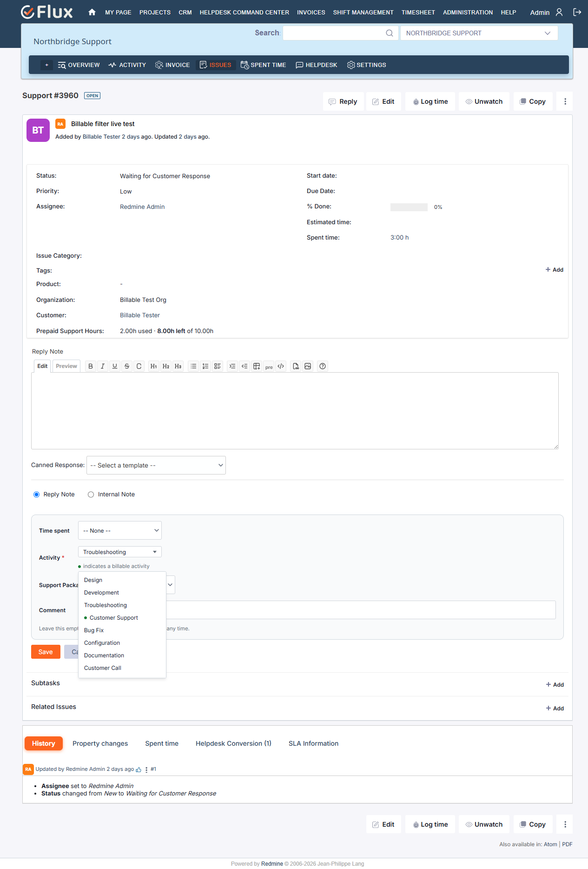Choose Troubleshooting from activity list
Screen dimensions: 588x869
(122, 605)
